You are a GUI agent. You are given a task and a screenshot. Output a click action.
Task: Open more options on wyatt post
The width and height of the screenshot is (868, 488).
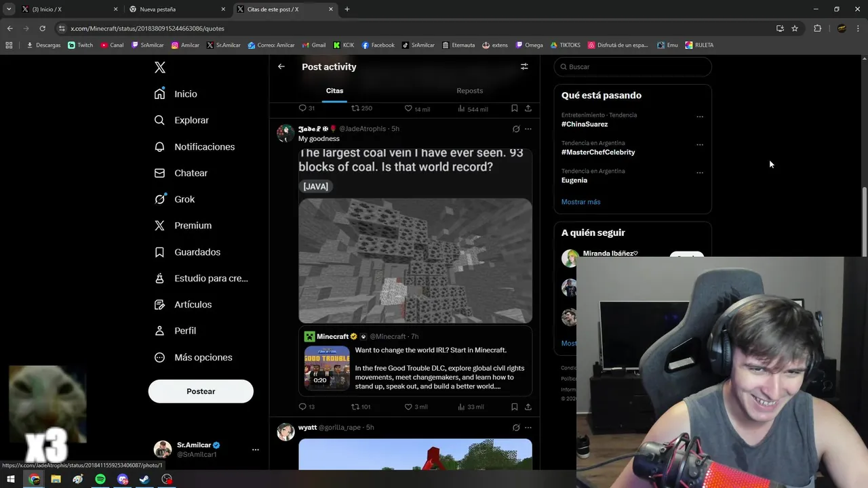(528, 428)
